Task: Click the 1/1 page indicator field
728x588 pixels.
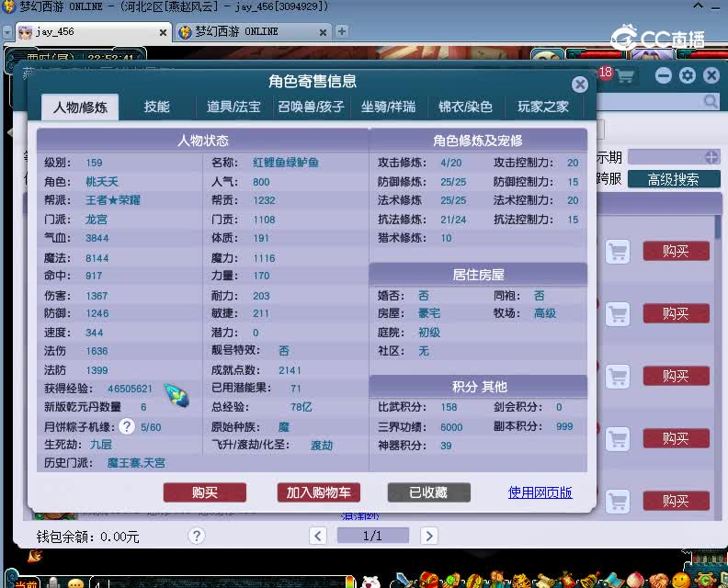Action: tap(373, 536)
